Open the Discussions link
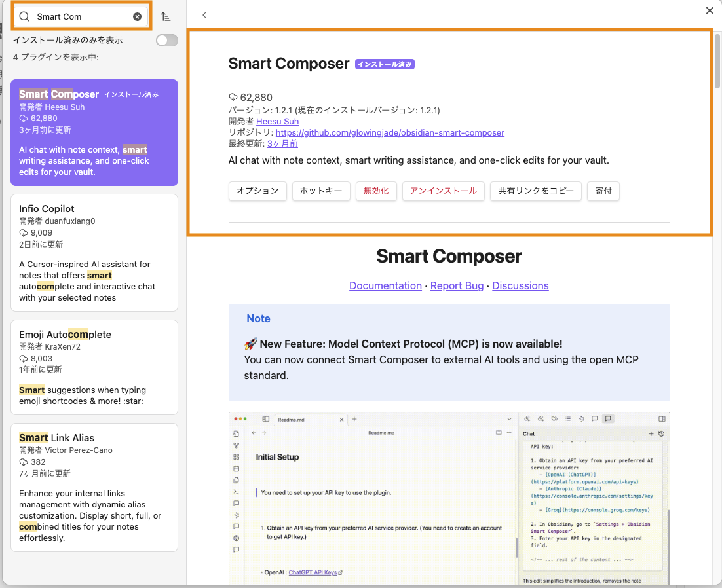 tap(520, 285)
